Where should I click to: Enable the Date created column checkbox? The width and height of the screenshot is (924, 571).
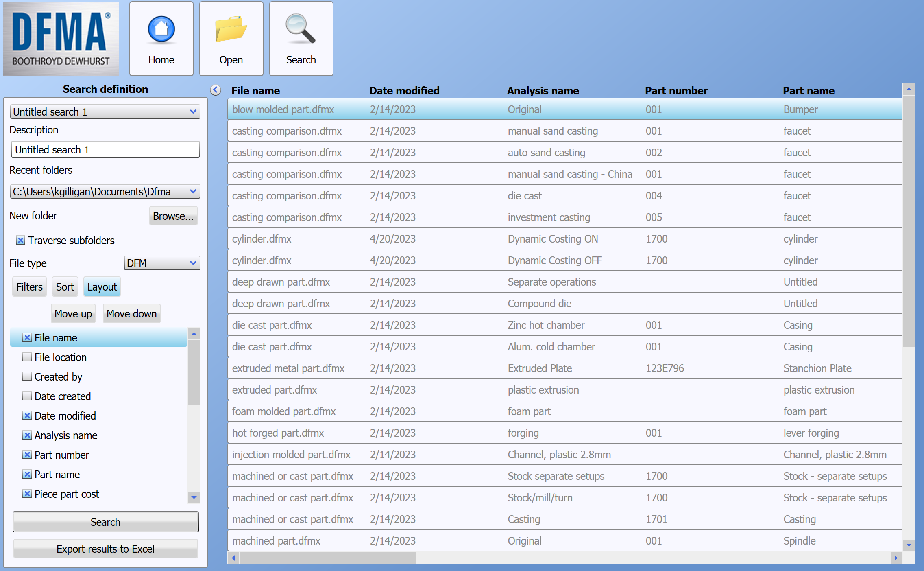(x=27, y=396)
